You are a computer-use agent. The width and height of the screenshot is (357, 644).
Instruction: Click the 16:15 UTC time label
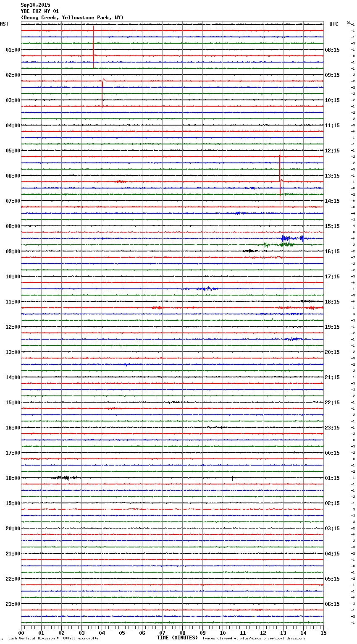pos(332,251)
